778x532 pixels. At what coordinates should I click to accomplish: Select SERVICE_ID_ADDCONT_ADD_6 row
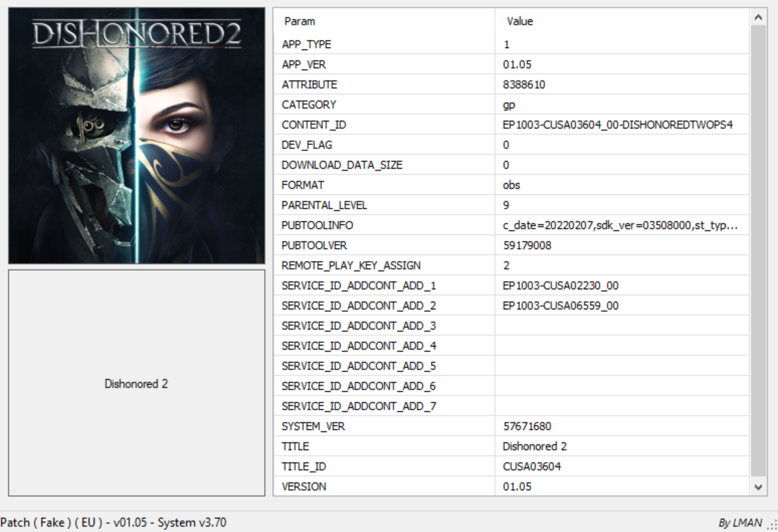tap(511, 386)
